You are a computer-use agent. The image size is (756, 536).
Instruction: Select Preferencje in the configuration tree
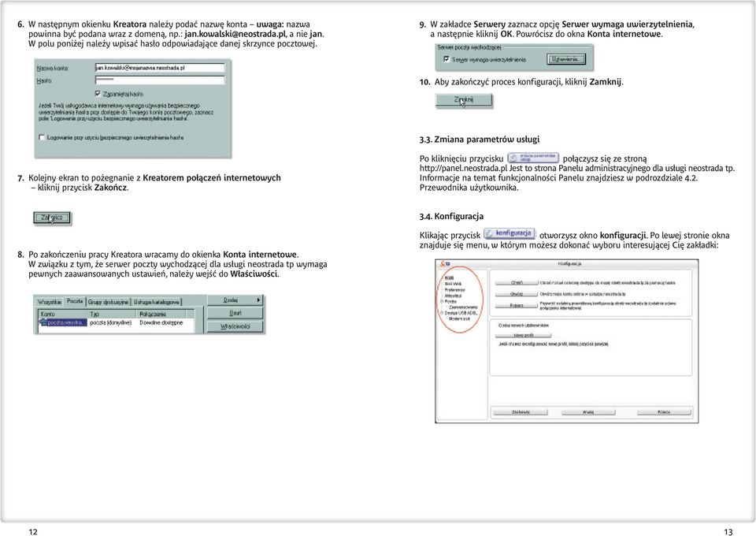[454, 290]
